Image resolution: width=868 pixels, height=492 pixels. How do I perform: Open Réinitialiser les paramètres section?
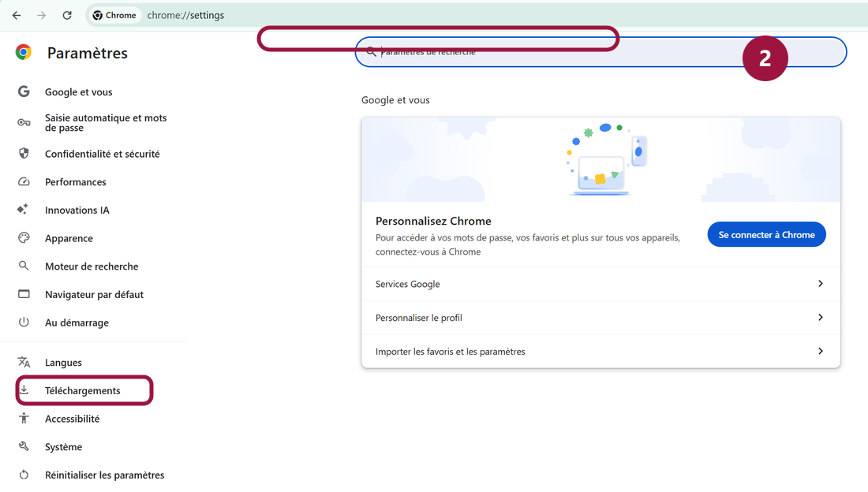tap(105, 475)
